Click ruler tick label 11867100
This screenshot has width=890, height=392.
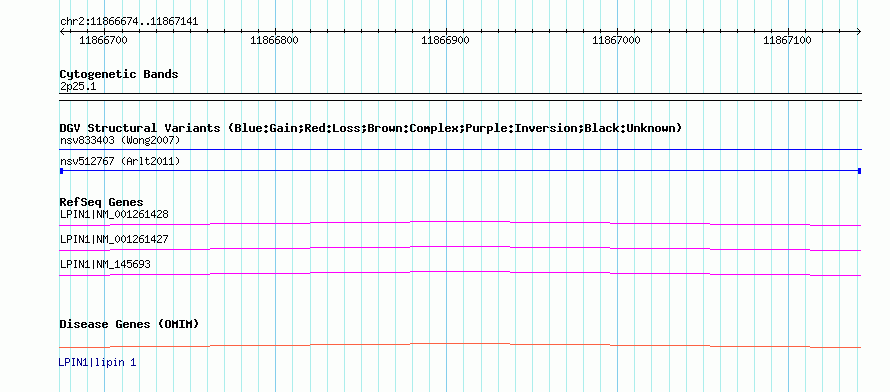tap(787, 40)
